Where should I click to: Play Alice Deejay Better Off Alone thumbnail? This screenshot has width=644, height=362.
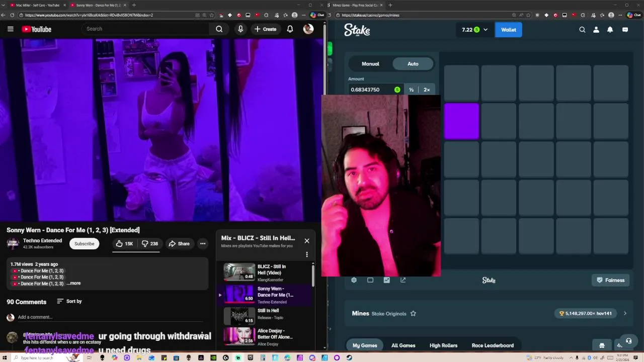pyautogui.click(x=239, y=336)
